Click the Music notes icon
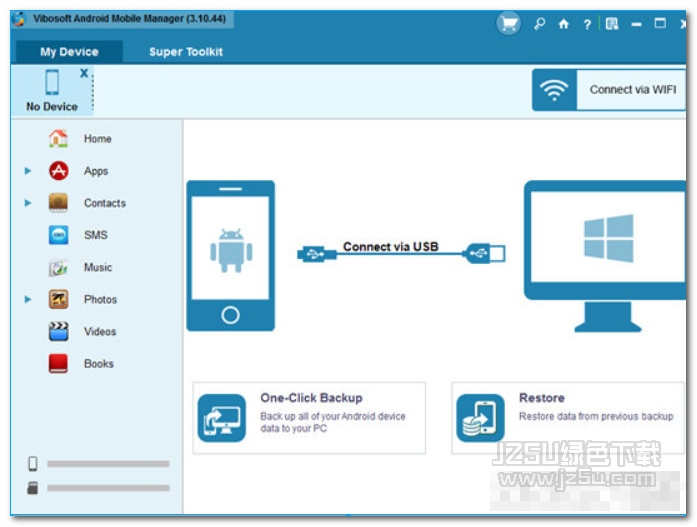Image resolution: width=697 pixels, height=527 pixels. tap(58, 267)
